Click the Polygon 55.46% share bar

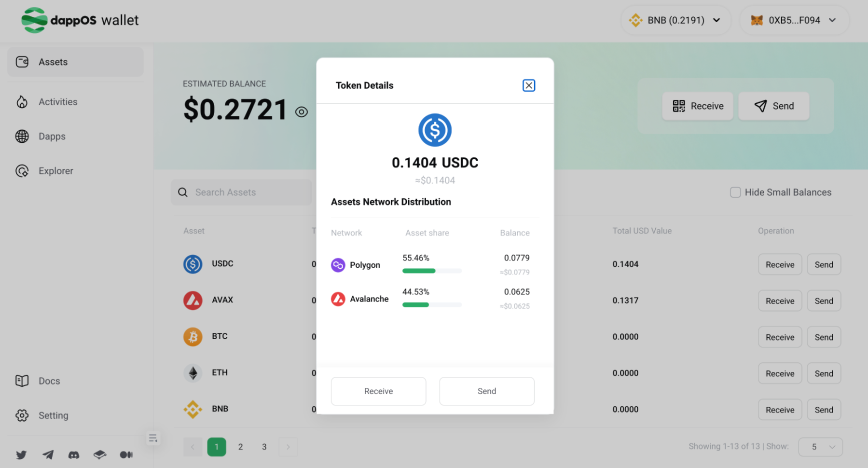(x=432, y=271)
